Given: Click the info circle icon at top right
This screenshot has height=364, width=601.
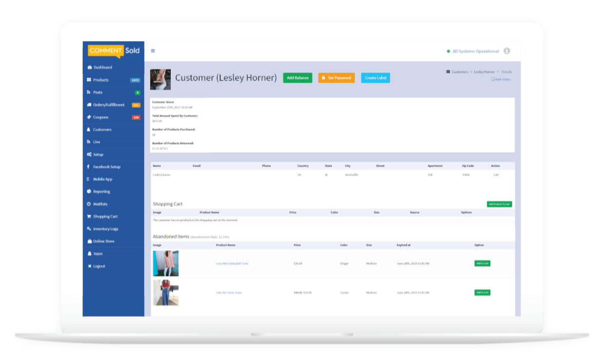Looking at the screenshot, I should pyautogui.click(x=507, y=51).
